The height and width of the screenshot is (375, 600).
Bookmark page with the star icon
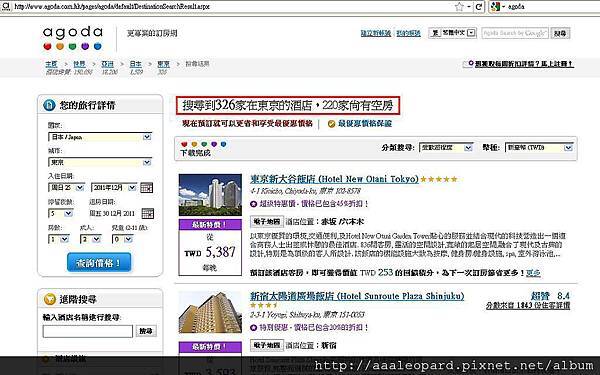459,7
